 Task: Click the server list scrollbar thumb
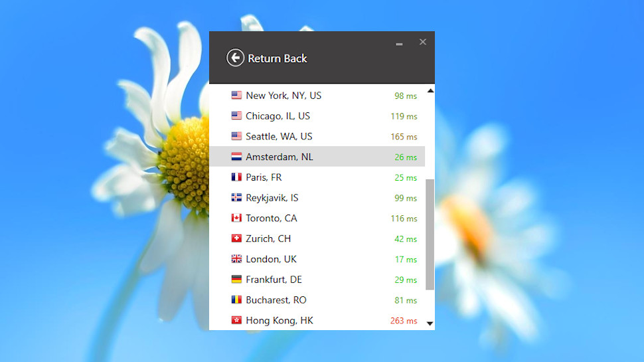430,234
